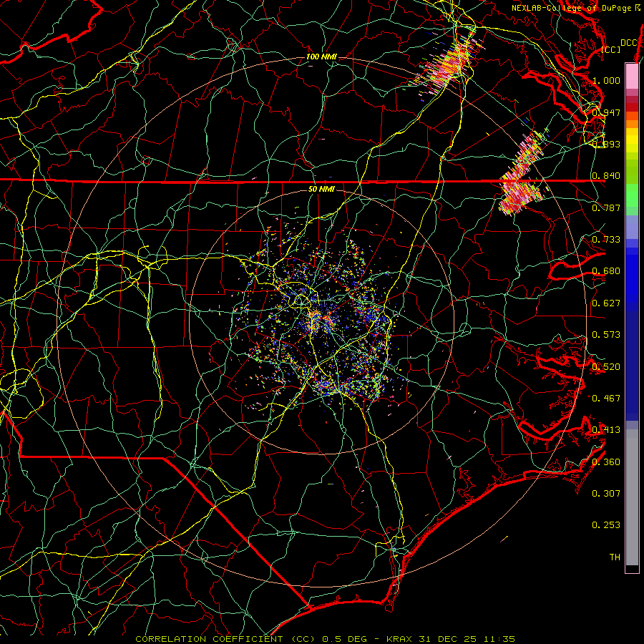
Task: Select the 0.733 color scale value
Action: (606, 240)
